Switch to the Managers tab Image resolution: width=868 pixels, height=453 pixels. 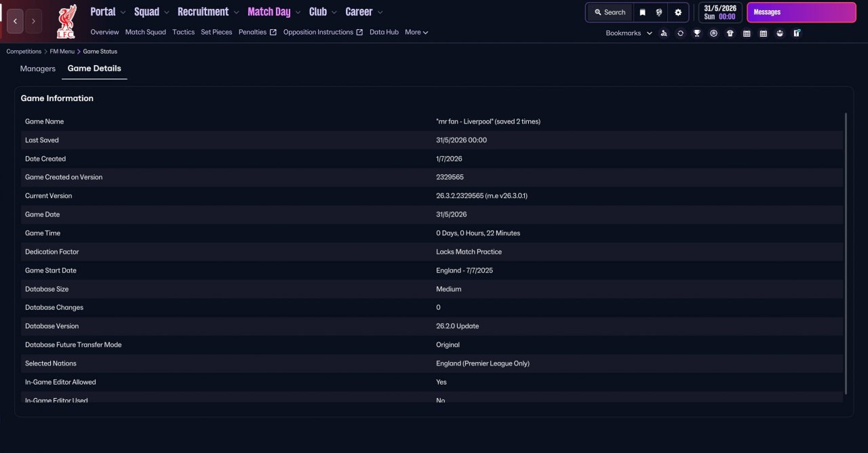tap(38, 68)
